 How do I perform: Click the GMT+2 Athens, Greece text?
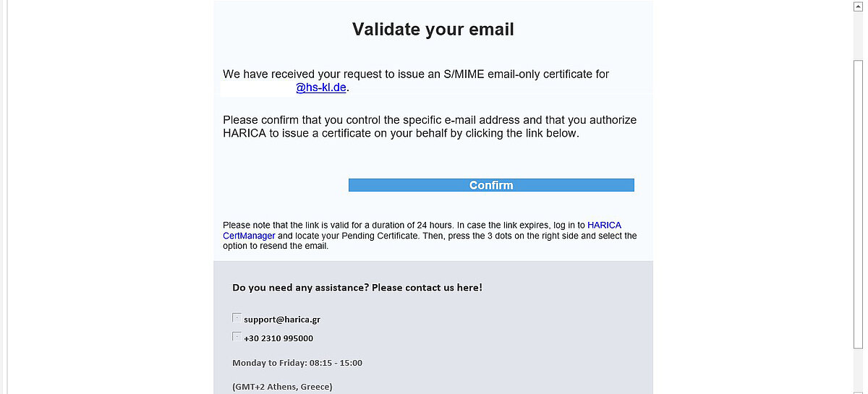pos(282,387)
